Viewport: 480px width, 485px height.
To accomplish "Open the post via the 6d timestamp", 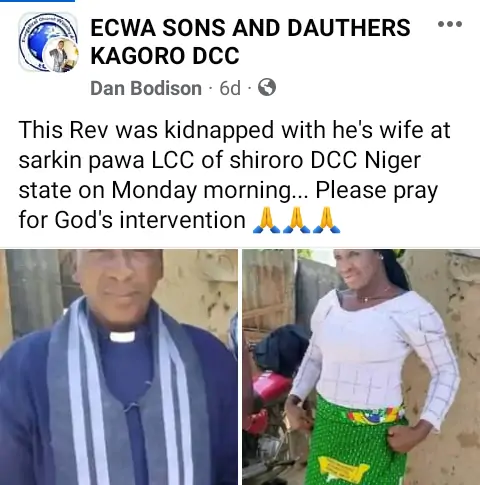I will coord(230,88).
